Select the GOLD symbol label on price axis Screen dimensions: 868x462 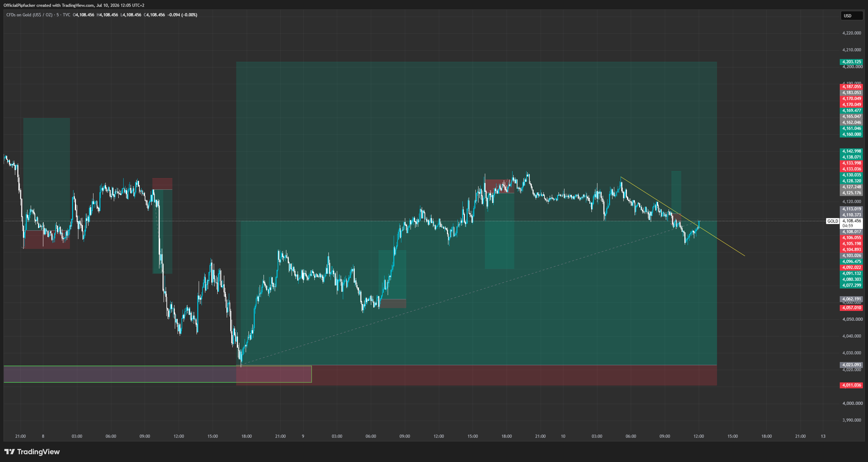(x=833, y=221)
